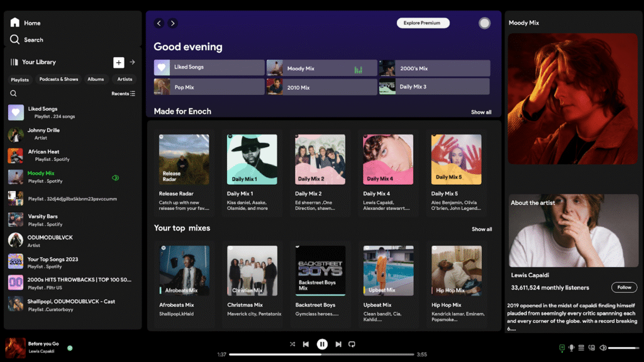
Task: Click the green download indicator on Moody Mix
Action: coord(115,178)
